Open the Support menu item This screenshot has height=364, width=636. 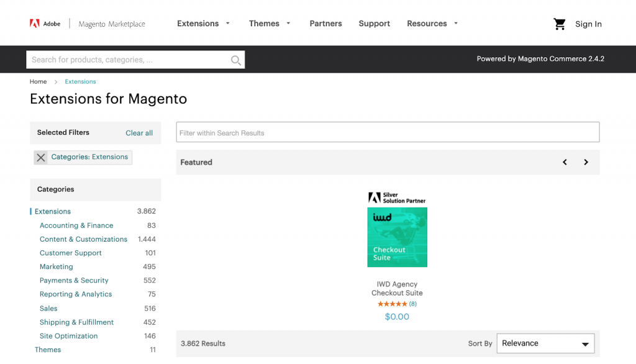pos(374,23)
